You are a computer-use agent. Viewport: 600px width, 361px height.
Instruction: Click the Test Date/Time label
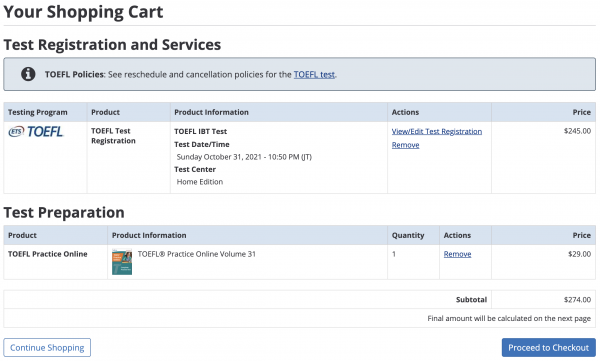[x=202, y=144]
